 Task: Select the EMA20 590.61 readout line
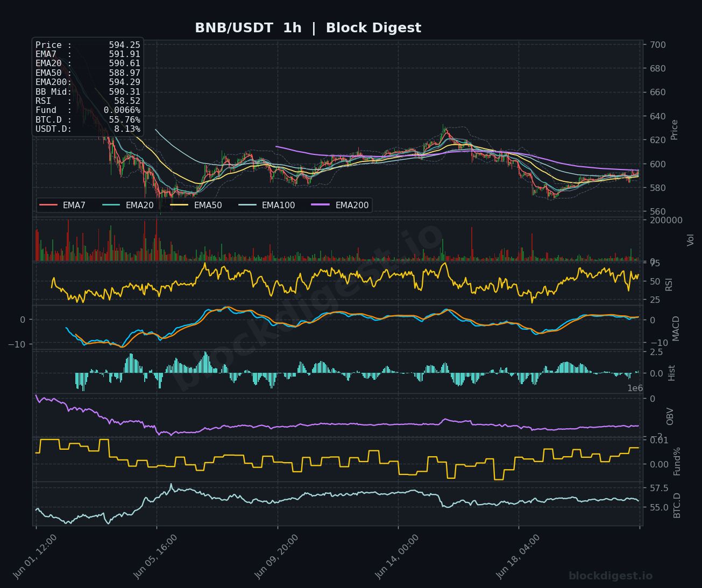point(88,63)
